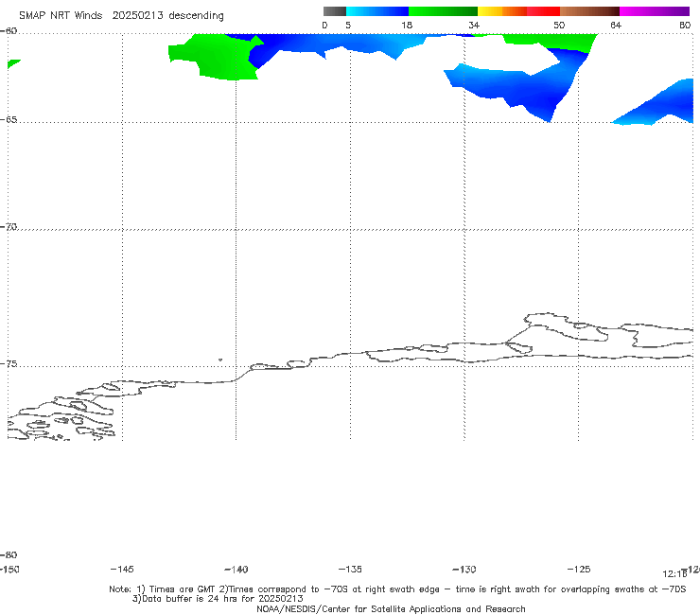Click the latitude label "-65"
Viewport: 700px width, 615px height.
click(9, 119)
